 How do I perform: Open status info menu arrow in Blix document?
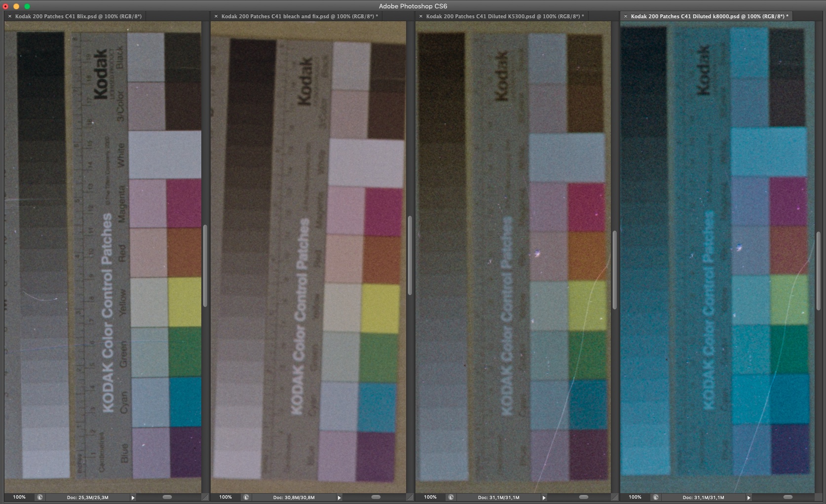tap(133, 498)
